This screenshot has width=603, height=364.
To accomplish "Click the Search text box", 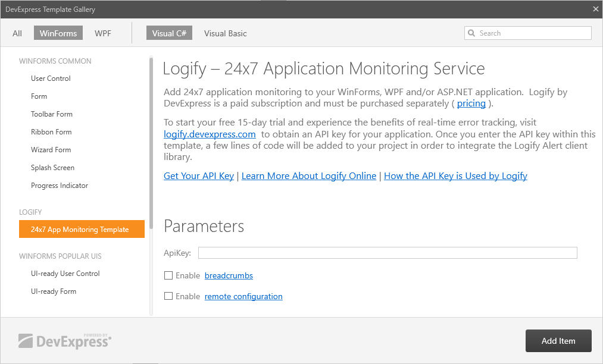I will click(x=533, y=33).
